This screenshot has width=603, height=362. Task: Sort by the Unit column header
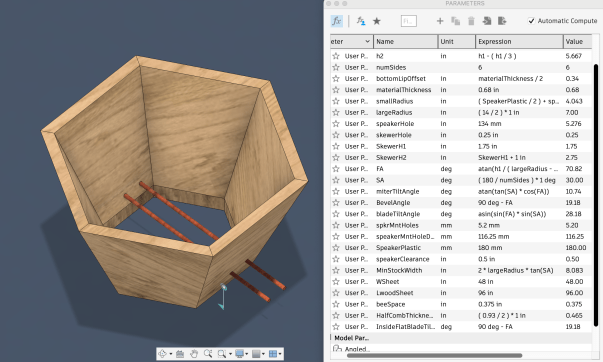(x=456, y=41)
